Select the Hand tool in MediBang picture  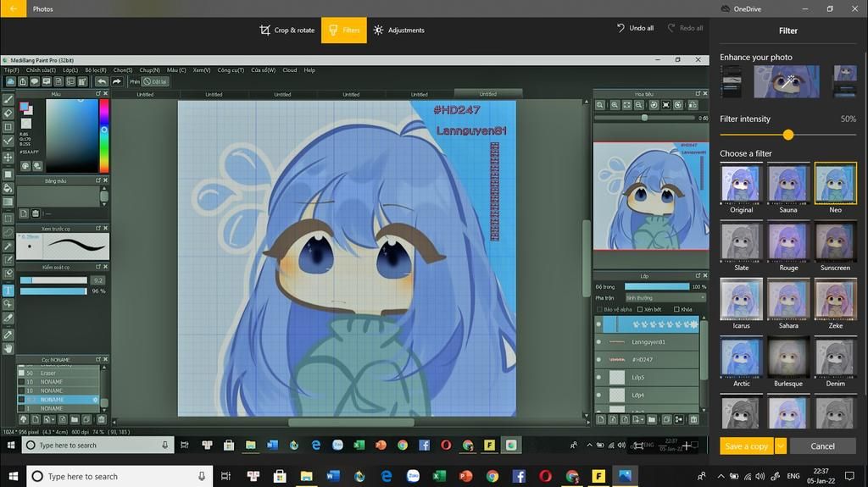tap(8, 349)
